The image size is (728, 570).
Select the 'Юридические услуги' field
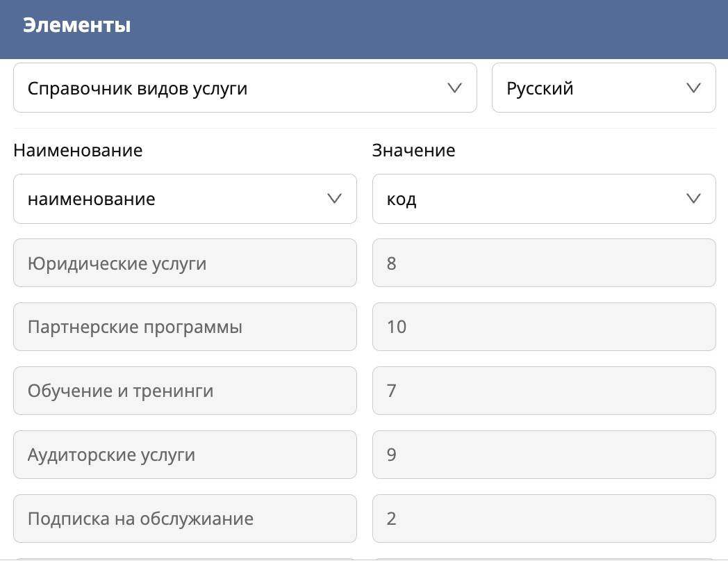click(x=184, y=263)
